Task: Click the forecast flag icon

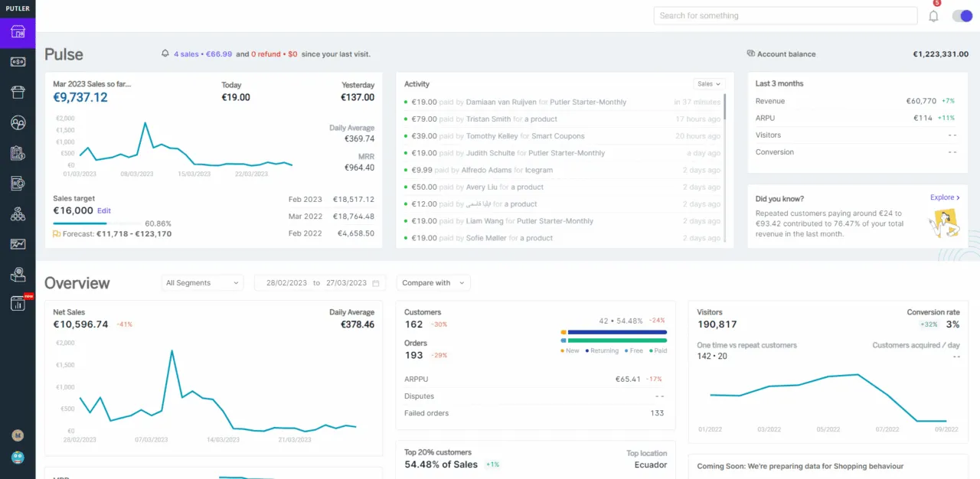Action: 57,234
